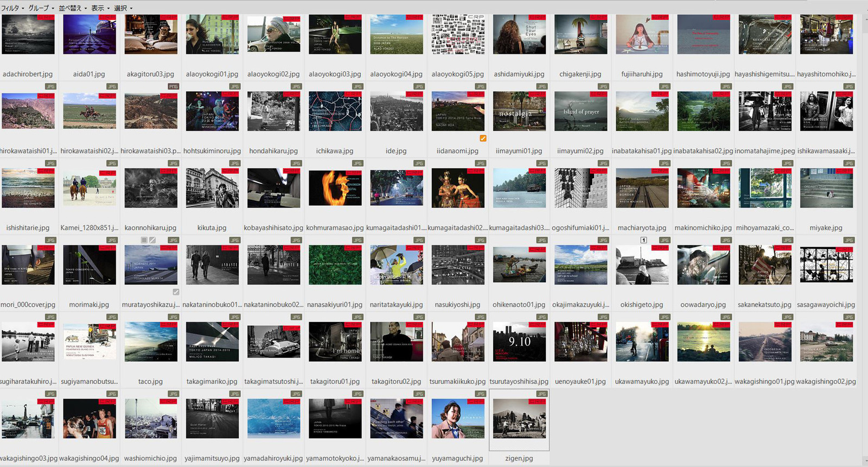The width and height of the screenshot is (868, 467).
Task: Toggle the grey checkbox under the muratayoshikazu thumbnail
Action: coord(176,292)
